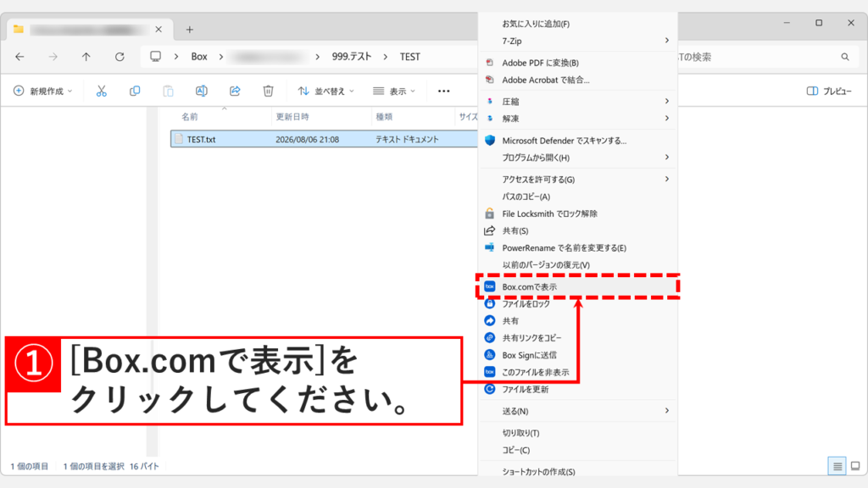Refresh the current folder view
The height and width of the screenshot is (488, 868).
pos(120,57)
